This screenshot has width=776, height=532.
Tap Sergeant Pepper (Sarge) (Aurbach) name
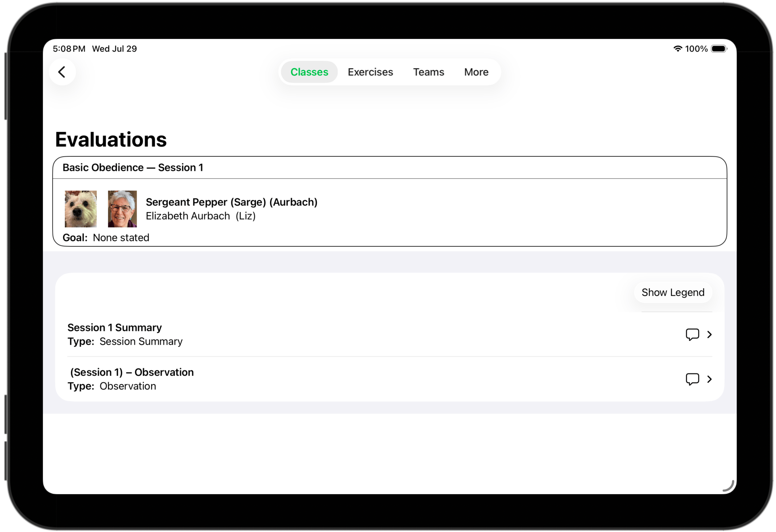click(231, 202)
